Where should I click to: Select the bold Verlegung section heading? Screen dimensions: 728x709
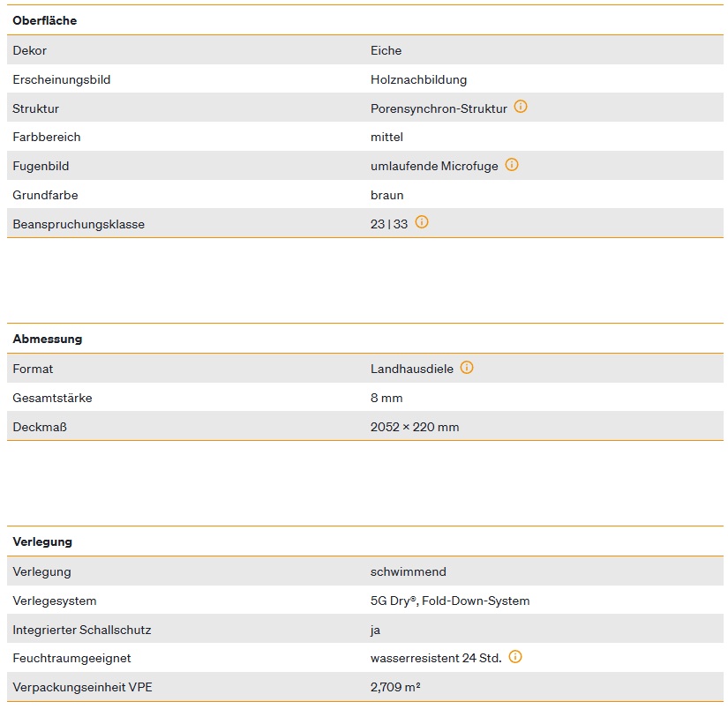tap(42, 542)
